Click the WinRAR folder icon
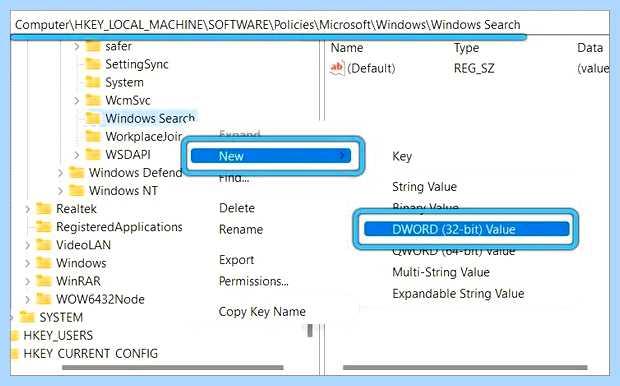 (43, 281)
